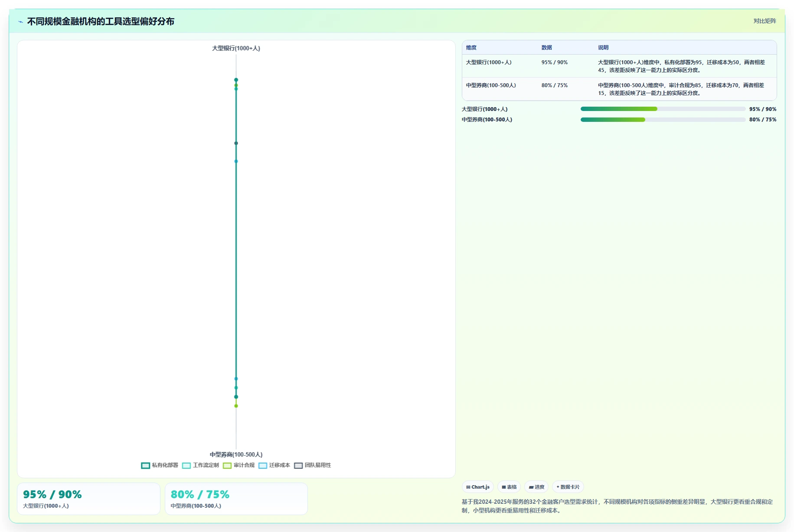This screenshot has width=794, height=532.
Task: Click the 审计合规 green legend swatch
Action: [227, 466]
